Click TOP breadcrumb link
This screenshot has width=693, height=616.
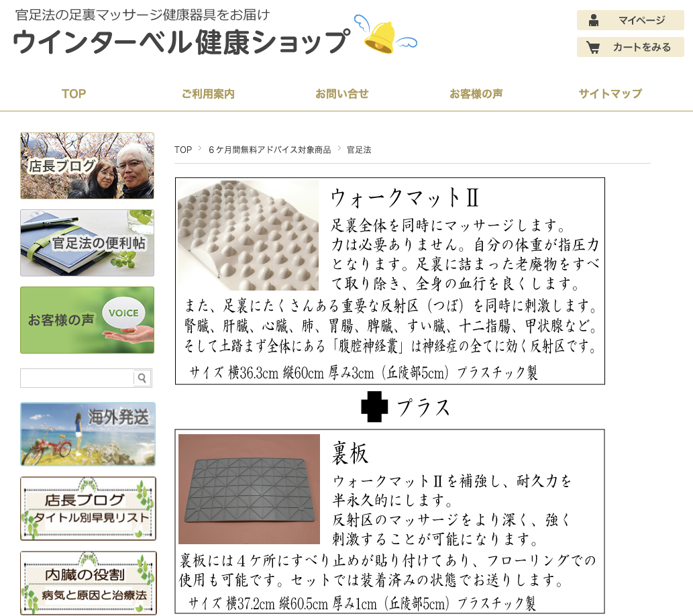pyautogui.click(x=183, y=150)
